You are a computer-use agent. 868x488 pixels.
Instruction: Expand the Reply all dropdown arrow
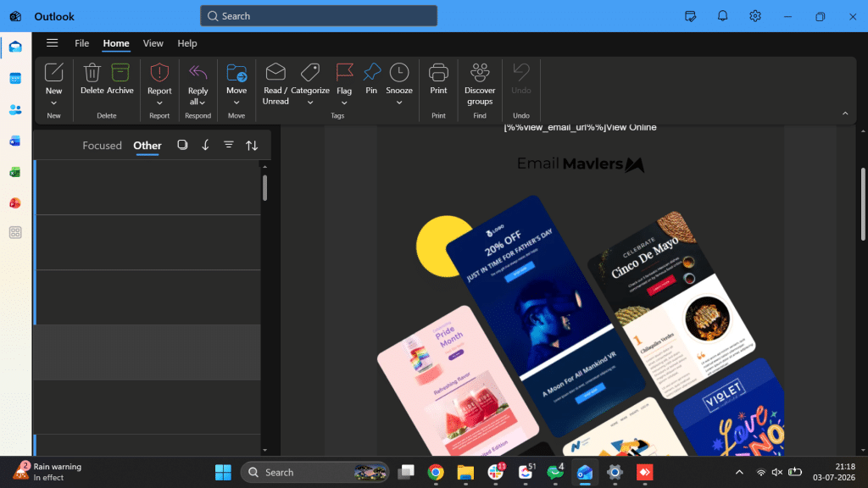coord(202,103)
